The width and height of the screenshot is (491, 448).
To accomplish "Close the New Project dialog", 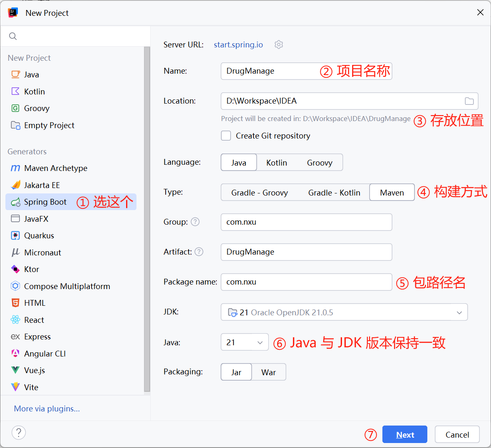I will tap(480, 12).
